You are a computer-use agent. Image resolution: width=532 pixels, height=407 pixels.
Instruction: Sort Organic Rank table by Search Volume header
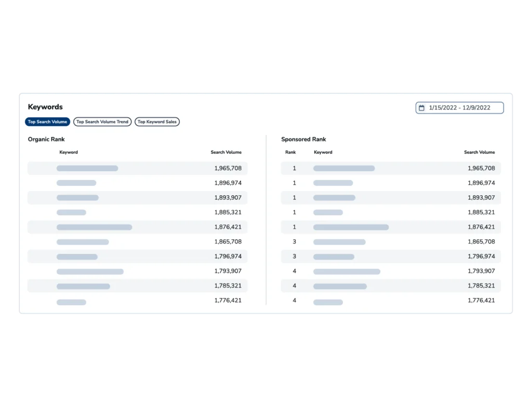click(226, 152)
